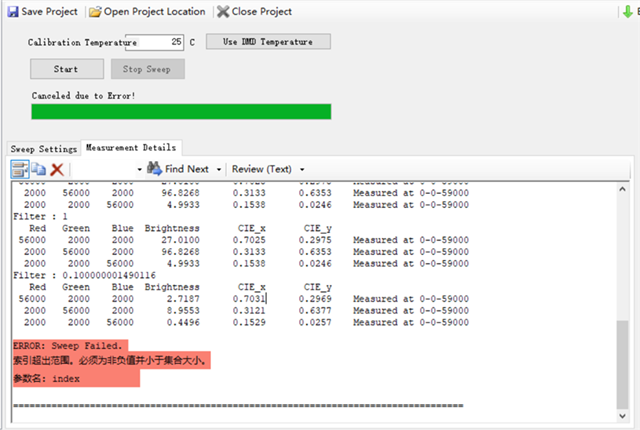Click the Calibration Temperature input field
Viewport: 640px width, 430px height.
coord(154,42)
